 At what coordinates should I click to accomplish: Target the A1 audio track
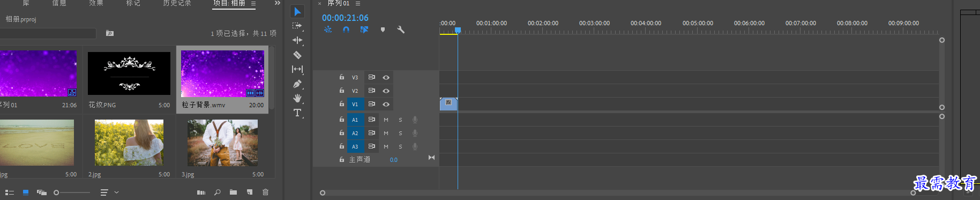point(355,120)
